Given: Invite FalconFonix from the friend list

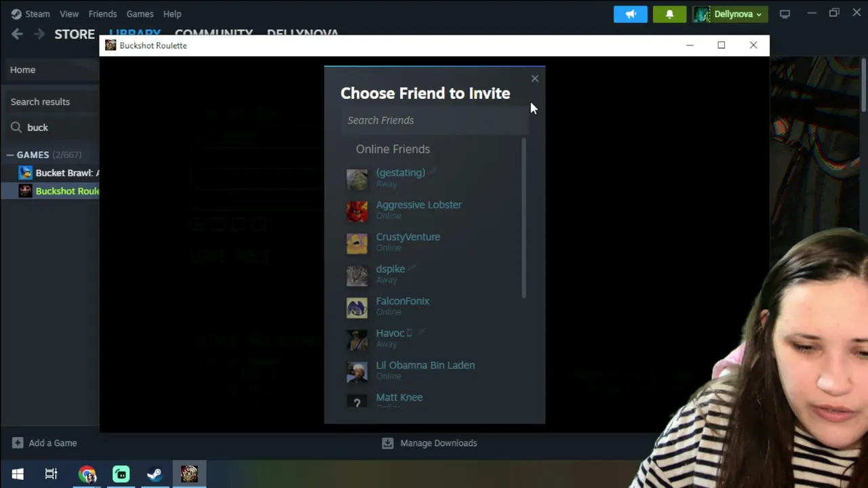Looking at the screenshot, I should 402,301.
